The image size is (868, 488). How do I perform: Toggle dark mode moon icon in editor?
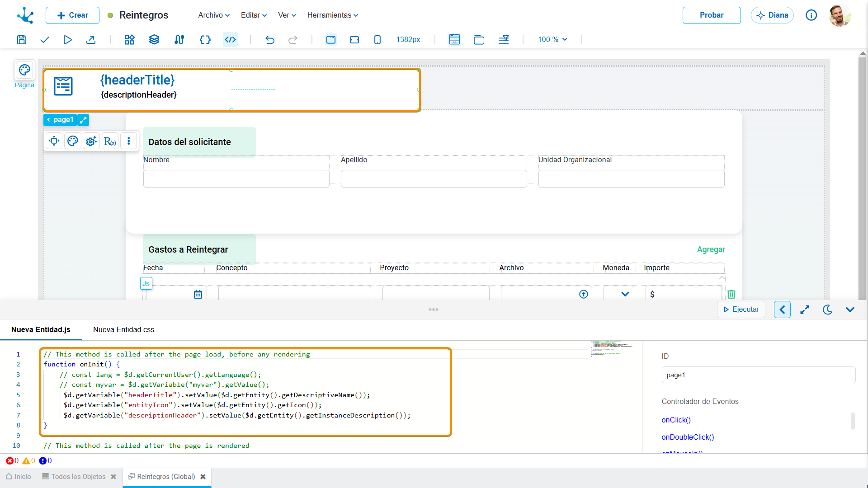(x=827, y=310)
